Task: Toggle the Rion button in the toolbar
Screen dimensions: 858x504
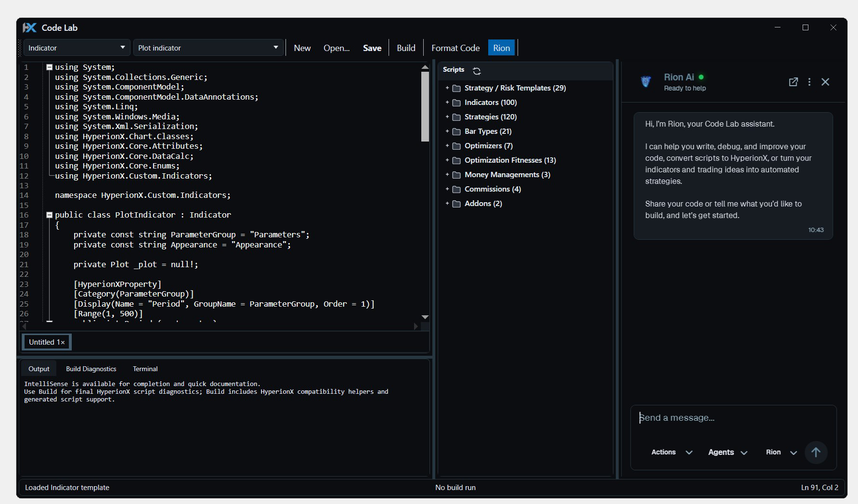Action: click(501, 48)
